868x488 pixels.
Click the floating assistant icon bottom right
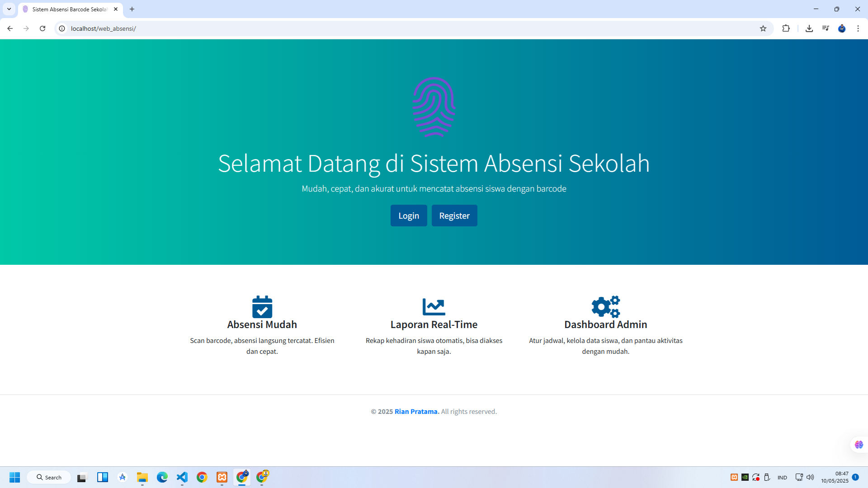tap(858, 445)
